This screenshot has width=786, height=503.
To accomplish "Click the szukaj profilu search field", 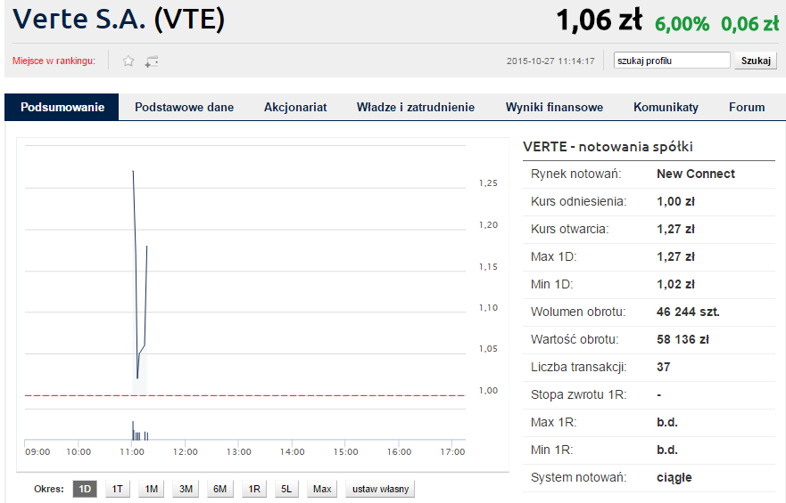I will pyautogui.click(x=672, y=61).
